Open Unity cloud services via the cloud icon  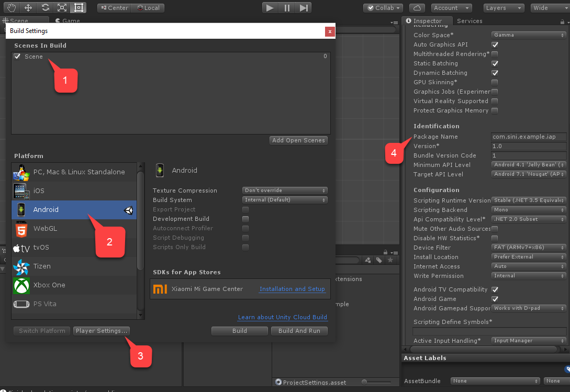click(417, 7)
